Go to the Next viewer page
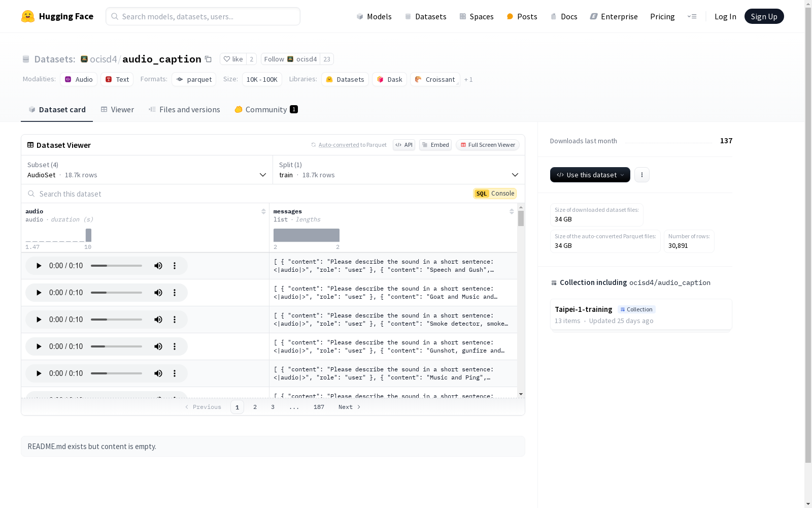 350,407
